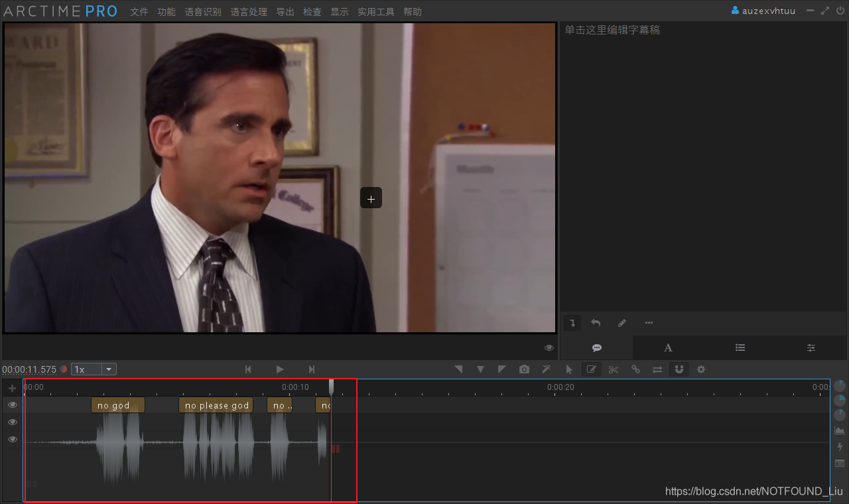
Task: Open the three-dots more options icon
Action: (649, 323)
